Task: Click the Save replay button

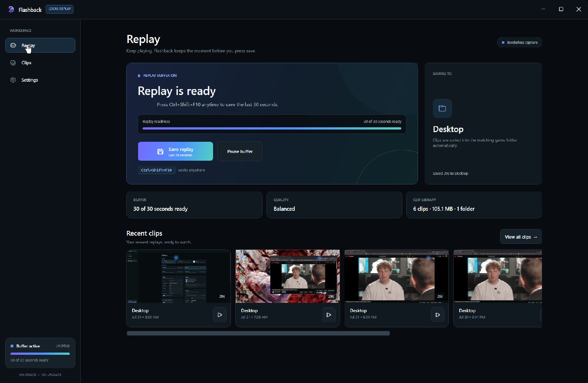Action: pos(176,151)
